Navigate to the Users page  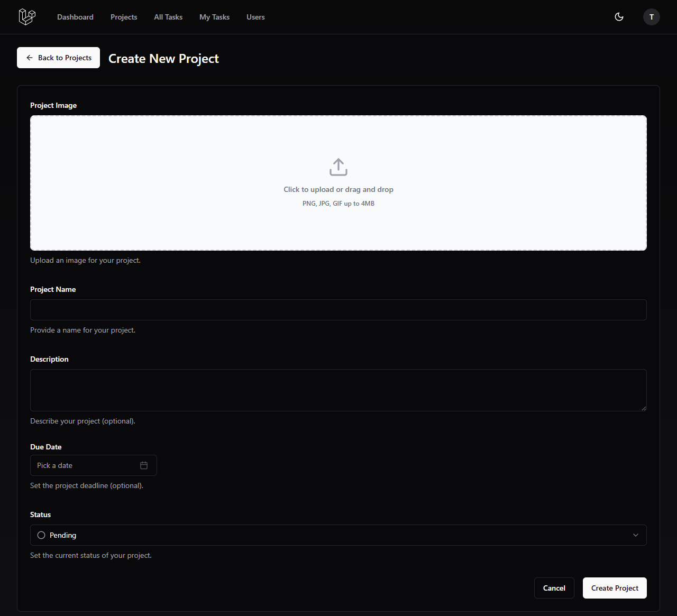[255, 17]
